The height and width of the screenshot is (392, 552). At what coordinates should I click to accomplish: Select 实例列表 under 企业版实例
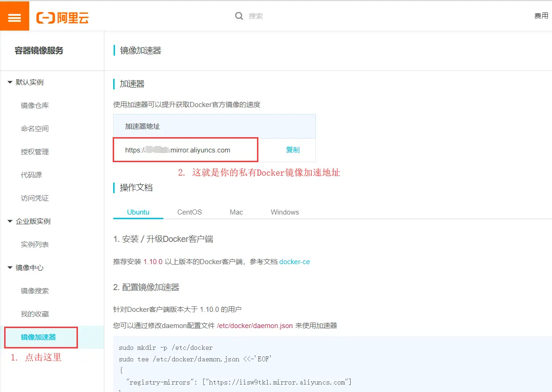click(x=34, y=244)
